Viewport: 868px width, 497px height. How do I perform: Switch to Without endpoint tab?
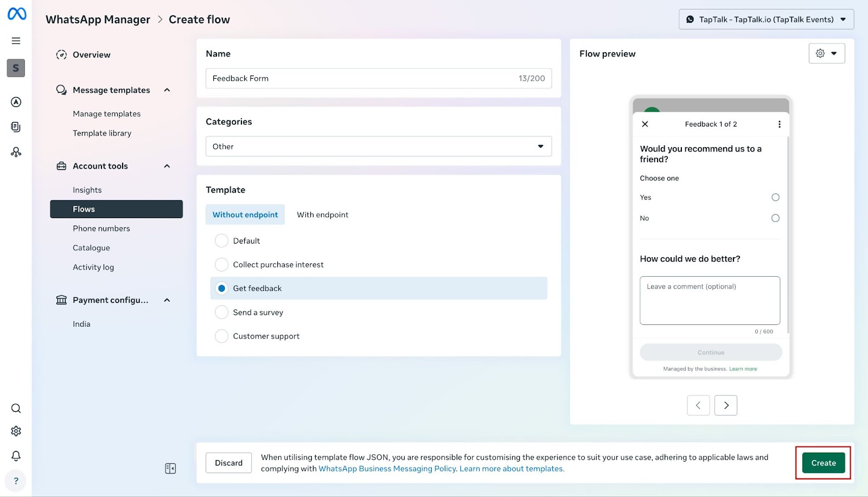[245, 215]
